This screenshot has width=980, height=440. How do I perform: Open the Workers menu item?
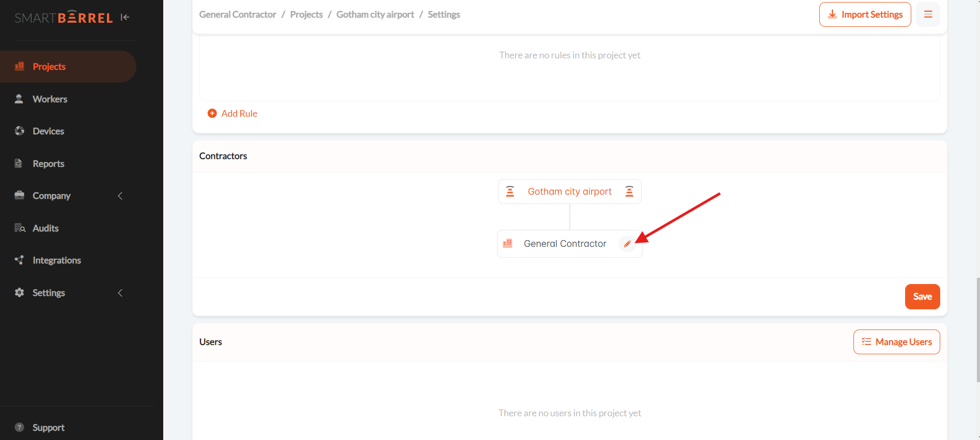point(50,99)
